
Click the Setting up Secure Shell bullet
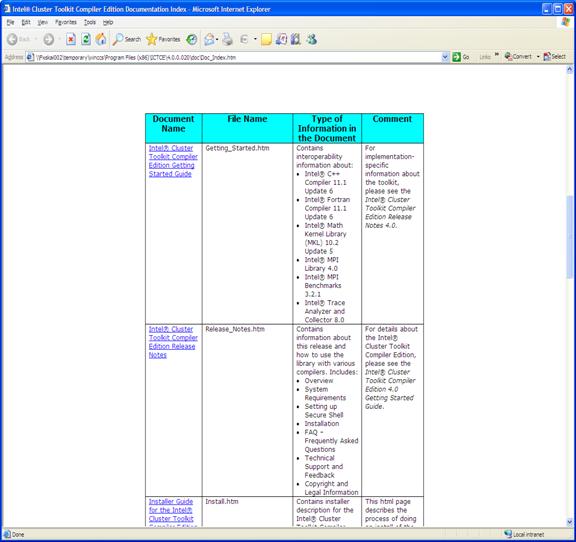tap(324, 411)
